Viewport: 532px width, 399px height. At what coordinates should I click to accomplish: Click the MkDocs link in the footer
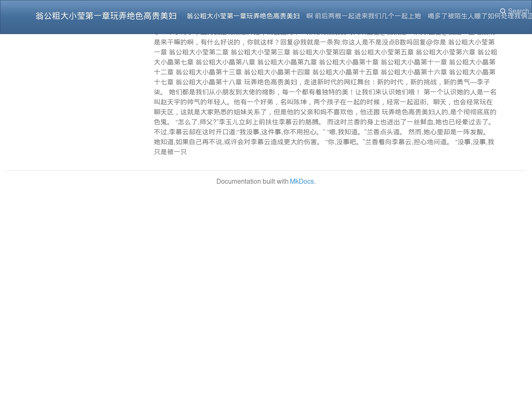point(302,182)
